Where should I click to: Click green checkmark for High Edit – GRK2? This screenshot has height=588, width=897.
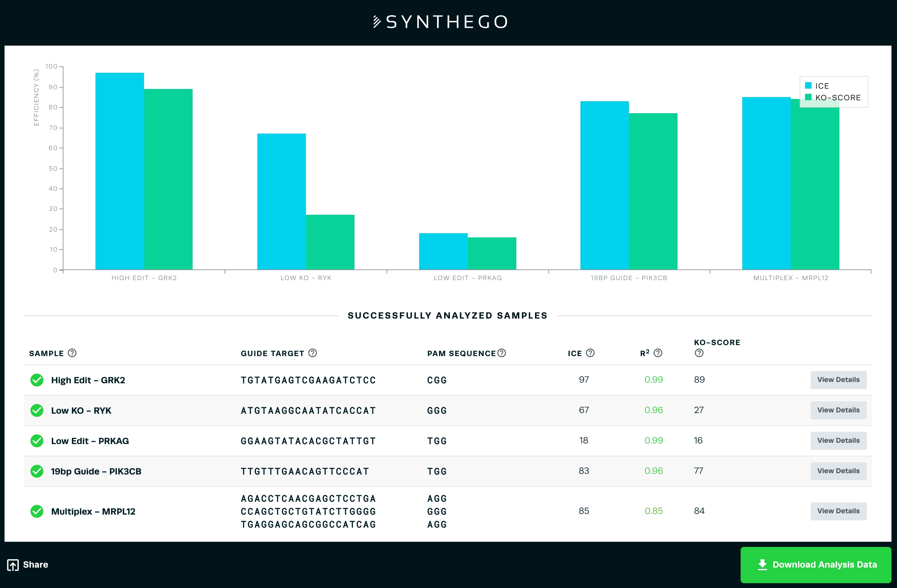click(37, 380)
